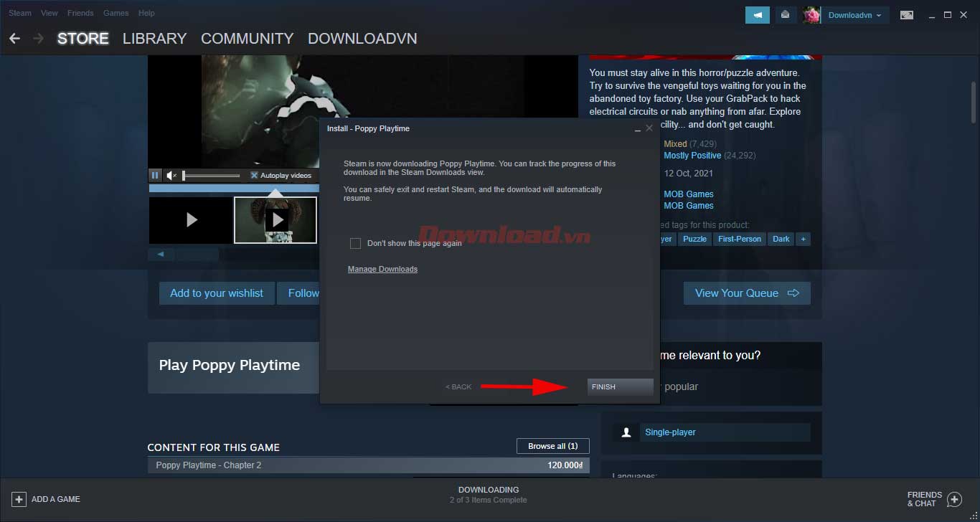
Task: Select the First-Person tag
Action: point(740,239)
